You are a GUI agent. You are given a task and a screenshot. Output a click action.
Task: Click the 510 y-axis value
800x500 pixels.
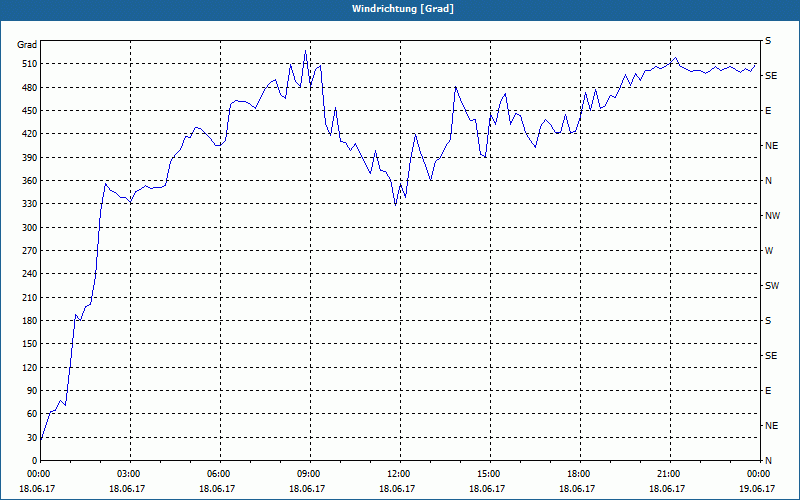pyautogui.click(x=29, y=64)
